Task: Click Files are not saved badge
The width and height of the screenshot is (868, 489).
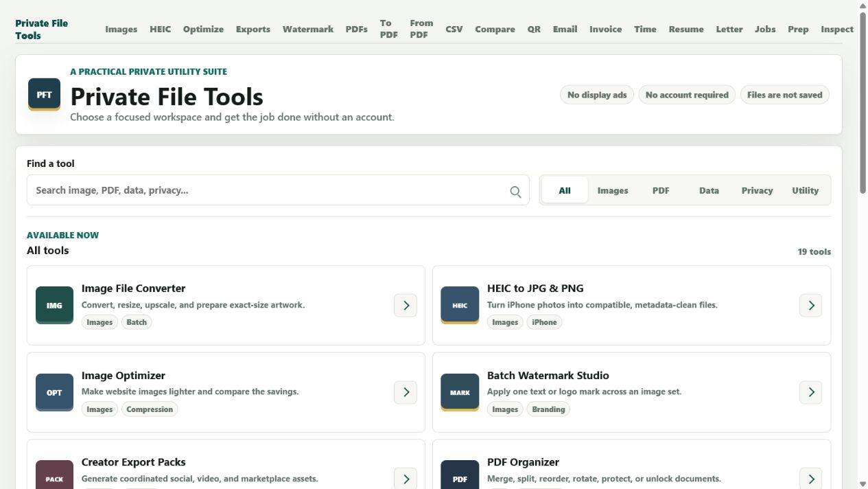Action: [x=784, y=95]
